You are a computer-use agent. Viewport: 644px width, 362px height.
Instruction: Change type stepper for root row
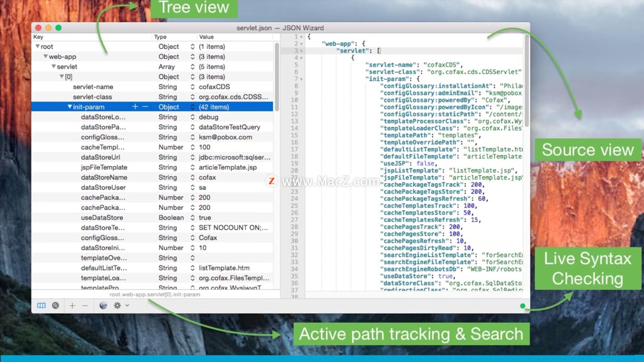point(193,47)
